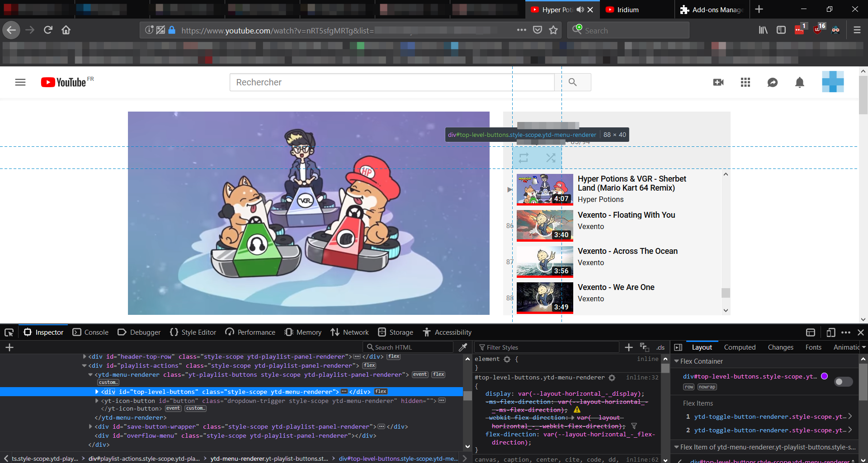
Task: Toggle responsive design mode icon
Action: click(x=830, y=332)
